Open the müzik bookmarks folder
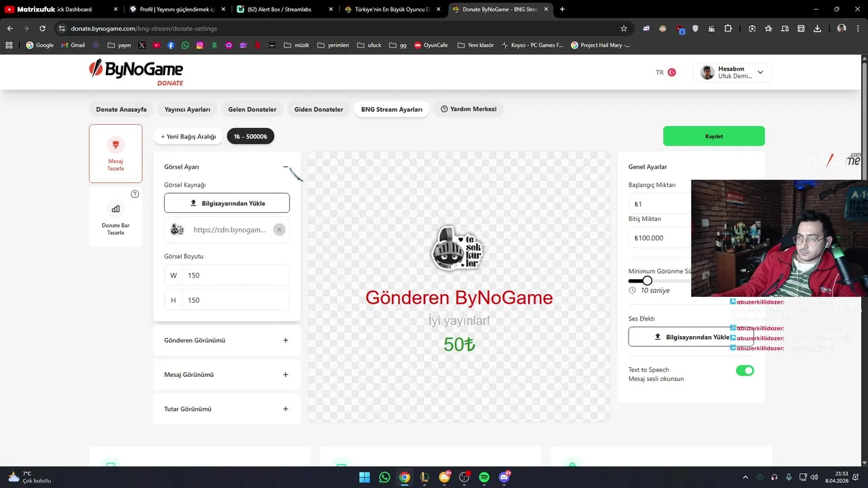 [x=296, y=45]
